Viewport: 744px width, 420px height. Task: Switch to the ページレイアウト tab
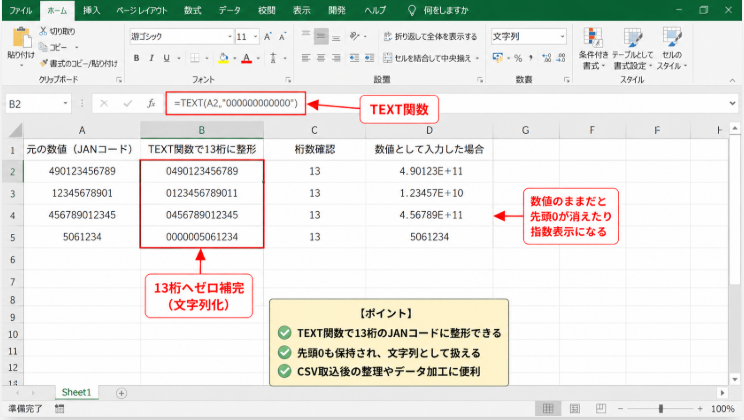[x=142, y=10]
